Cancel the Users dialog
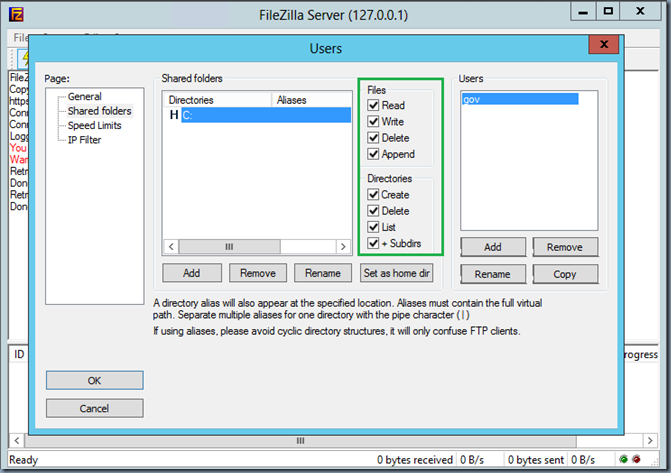Screen dimensions: 671x473 (x=95, y=408)
